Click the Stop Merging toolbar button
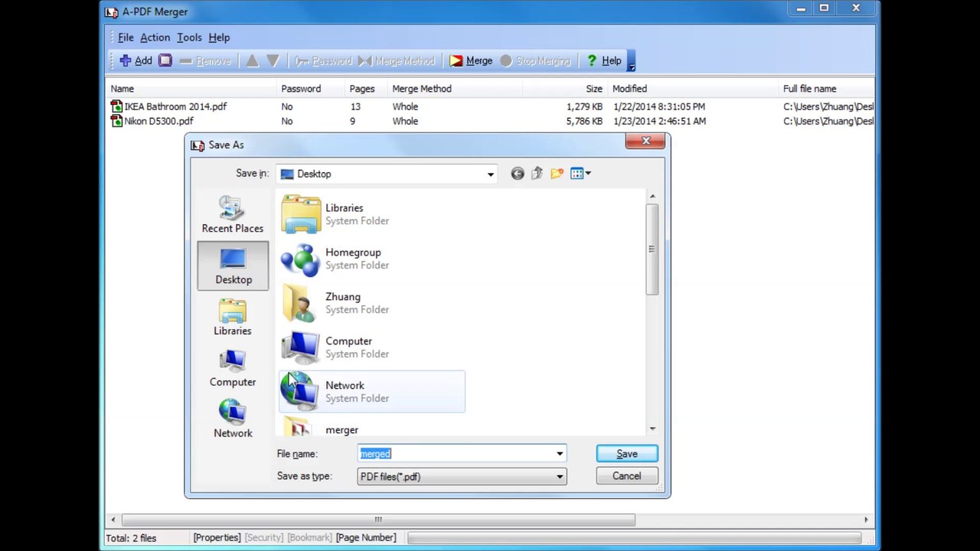Screen dimensions: 980x551 (535, 60)
